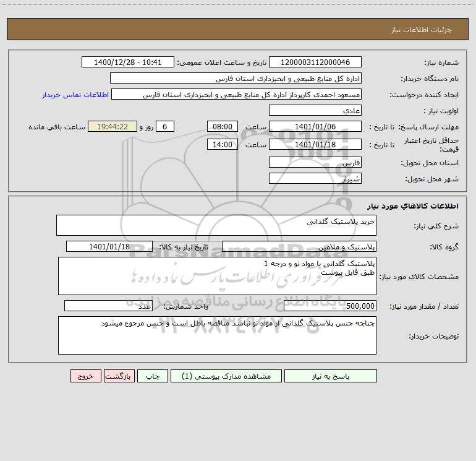The image size is (476, 461).
Task: Click the 'تاریخ و ساعت اعلان عمومی:' label
Action: click(221, 62)
